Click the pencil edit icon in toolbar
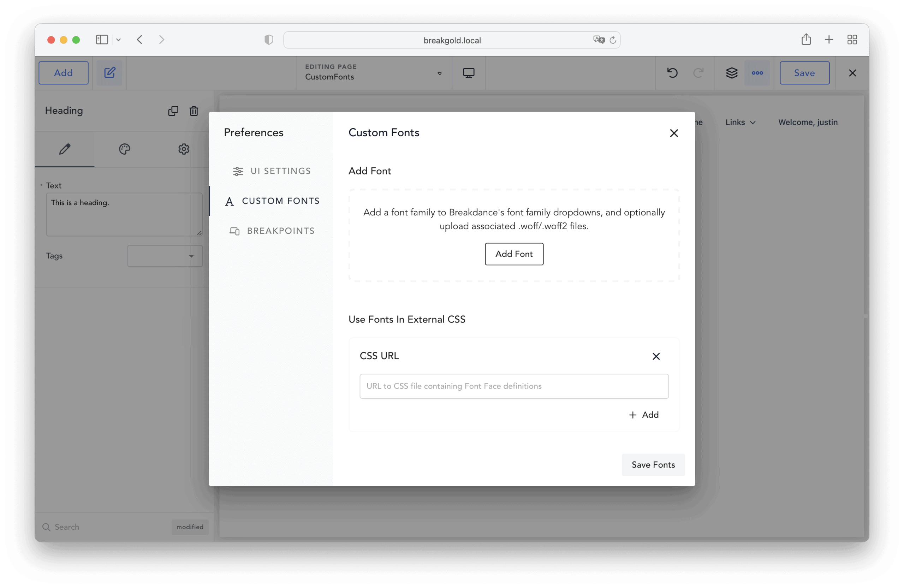Viewport: 904px width, 588px height. pyautogui.click(x=109, y=72)
